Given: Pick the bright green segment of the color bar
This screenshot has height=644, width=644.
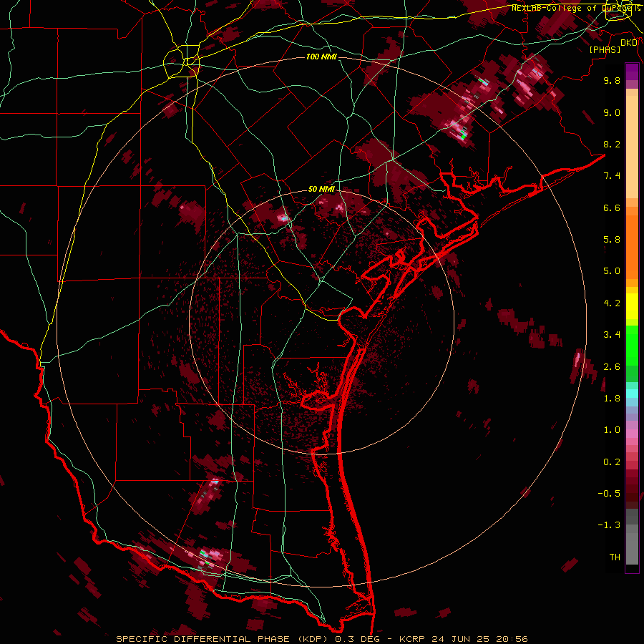Looking at the screenshot, I should 632,345.
